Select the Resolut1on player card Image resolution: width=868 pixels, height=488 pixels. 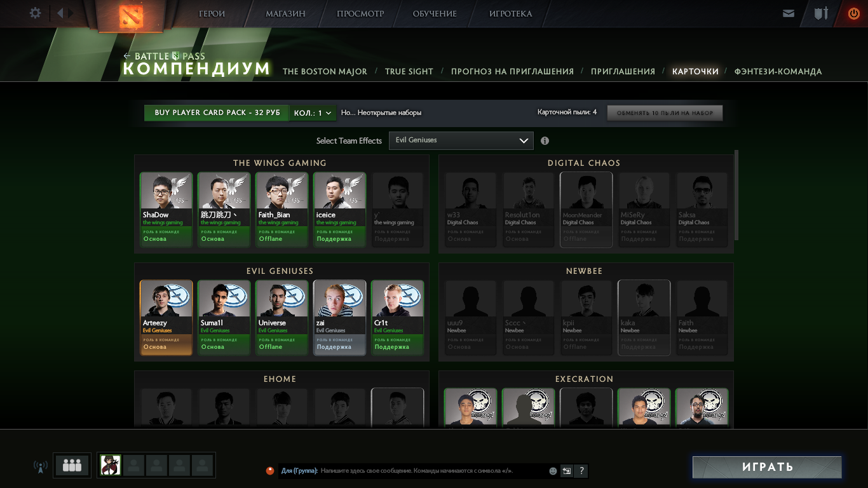click(528, 210)
